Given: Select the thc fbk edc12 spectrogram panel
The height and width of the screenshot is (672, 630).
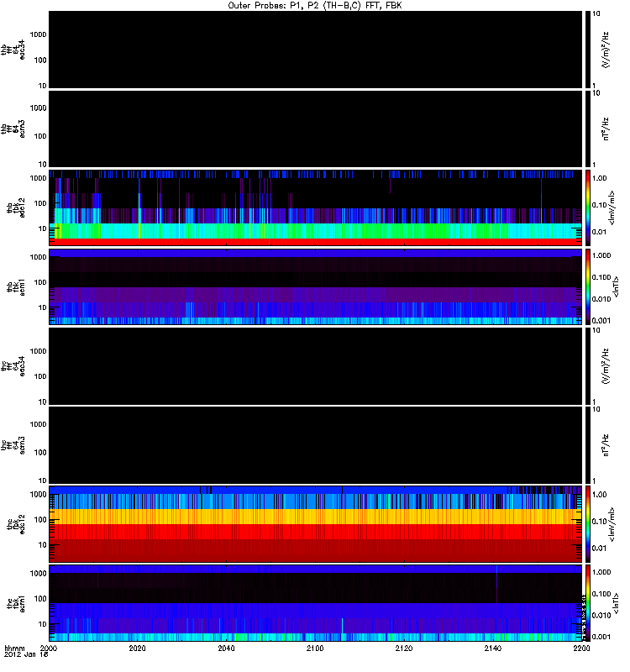Looking at the screenshot, I should pyautogui.click(x=316, y=523).
